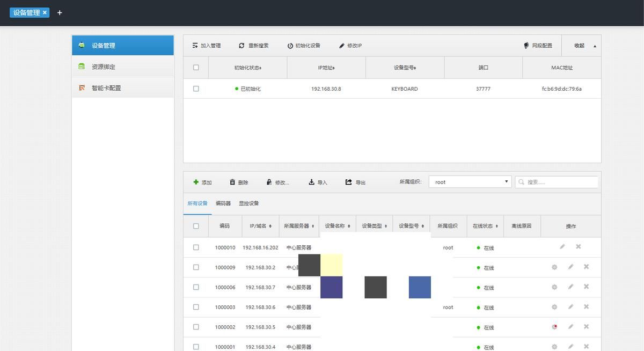644x351 pixels.
Task: Sort device list by 设备类型
Action: coord(375,226)
